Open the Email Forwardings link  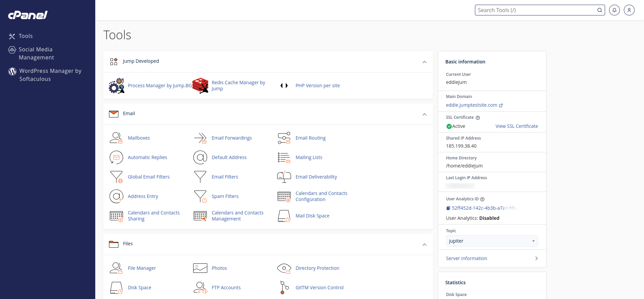click(x=232, y=138)
